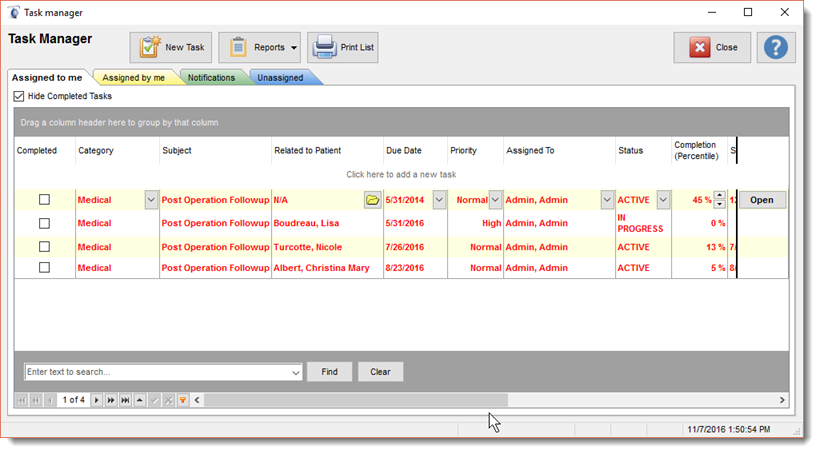Screen dimensions: 819x453
Task: Toggle Hide Completed Tasks checkbox
Action: click(19, 96)
